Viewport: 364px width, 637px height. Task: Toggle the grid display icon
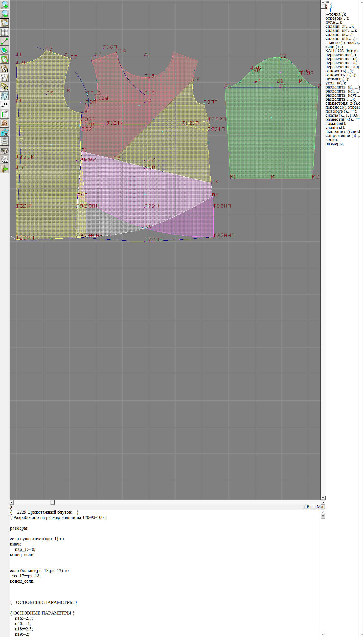[5, 32]
